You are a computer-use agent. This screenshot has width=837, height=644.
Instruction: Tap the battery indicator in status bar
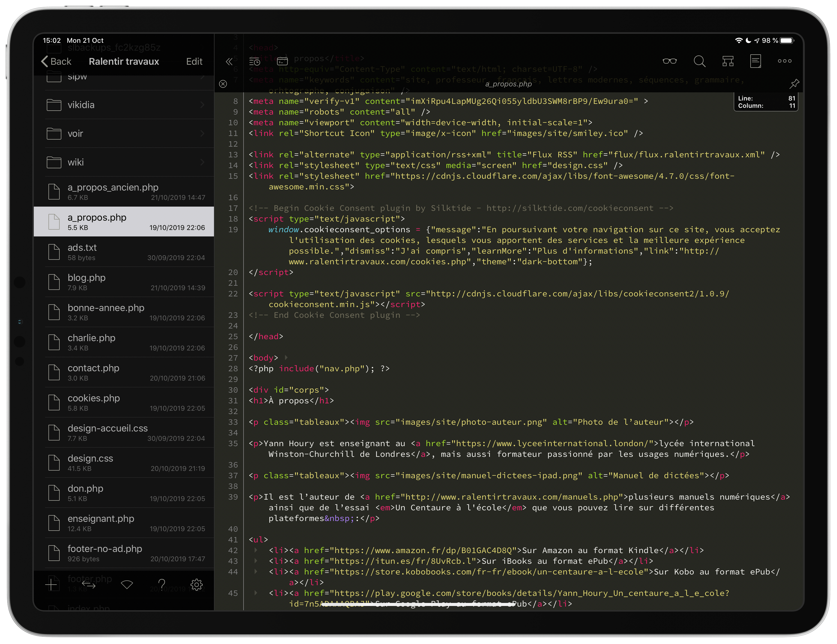pos(787,41)
